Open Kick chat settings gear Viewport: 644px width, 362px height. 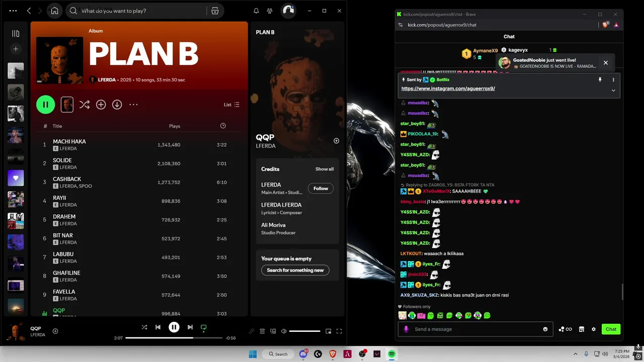tap(594, 329)
